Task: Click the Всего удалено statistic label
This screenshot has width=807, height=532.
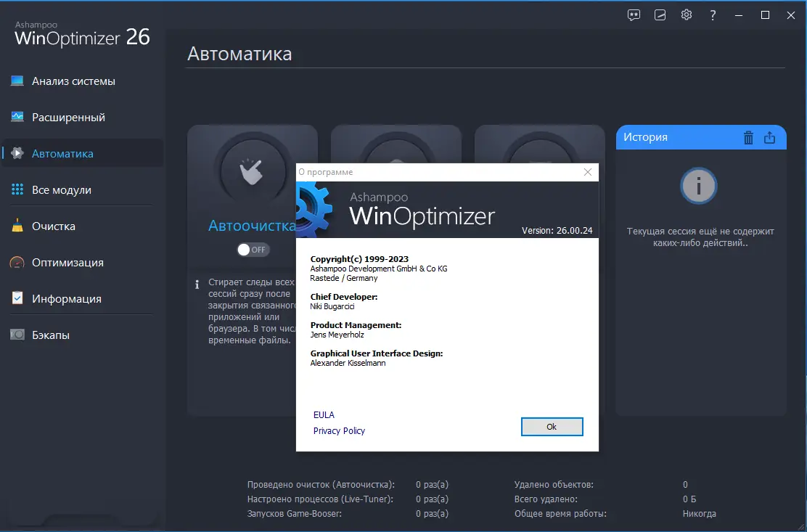Action: [546, 499]
